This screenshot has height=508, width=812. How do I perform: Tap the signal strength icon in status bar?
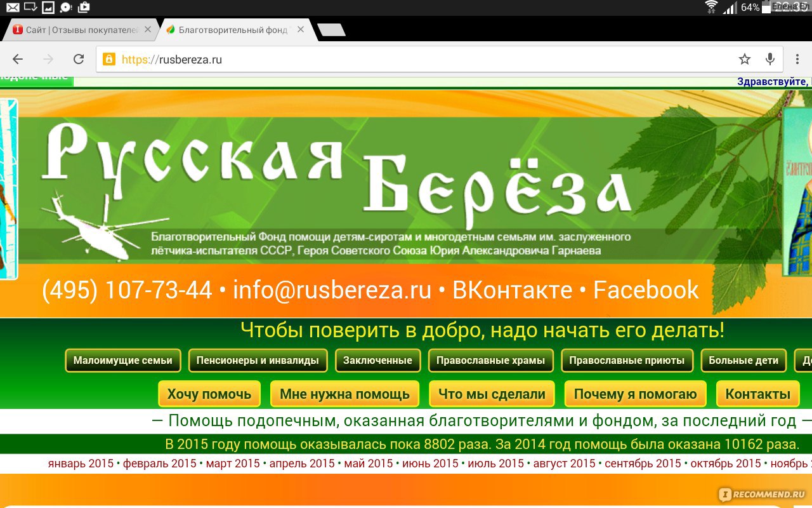(730, 8)
